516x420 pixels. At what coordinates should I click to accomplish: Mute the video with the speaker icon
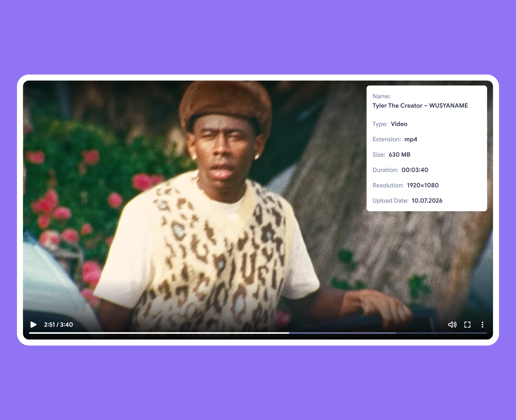click(452, 325)
